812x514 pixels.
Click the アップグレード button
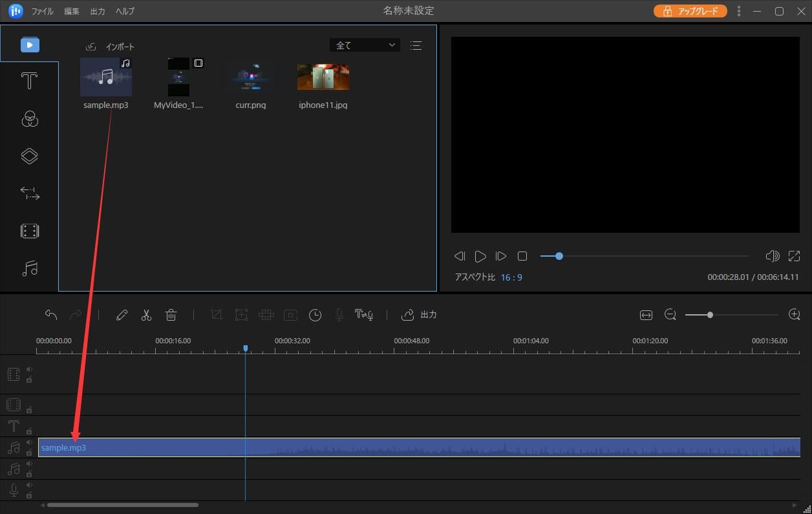point(690,11)
